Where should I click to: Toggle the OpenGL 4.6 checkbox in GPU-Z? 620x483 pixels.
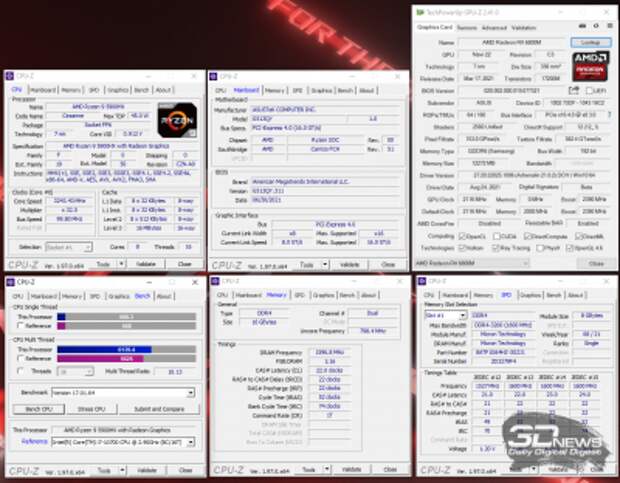point(569,248)
